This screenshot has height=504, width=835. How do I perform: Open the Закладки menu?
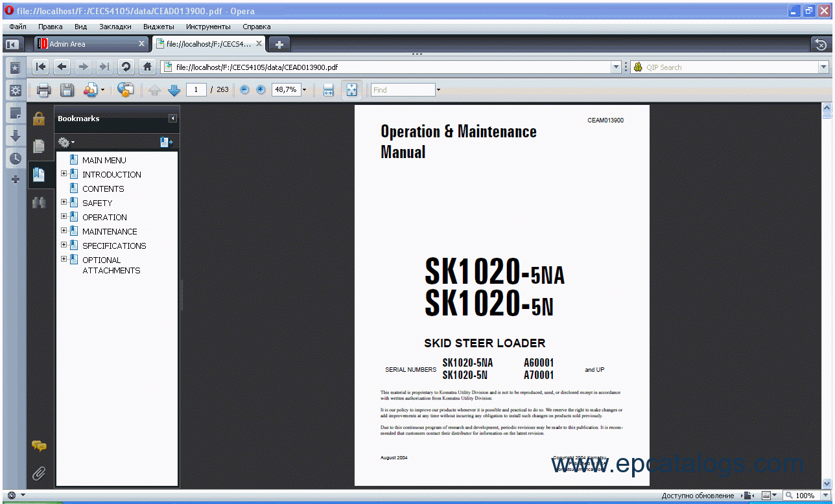pos(115,27)
